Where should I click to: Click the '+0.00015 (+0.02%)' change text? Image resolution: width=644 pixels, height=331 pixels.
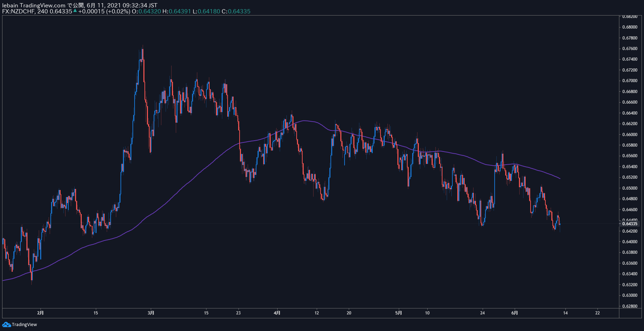click(x=104, y=11)
